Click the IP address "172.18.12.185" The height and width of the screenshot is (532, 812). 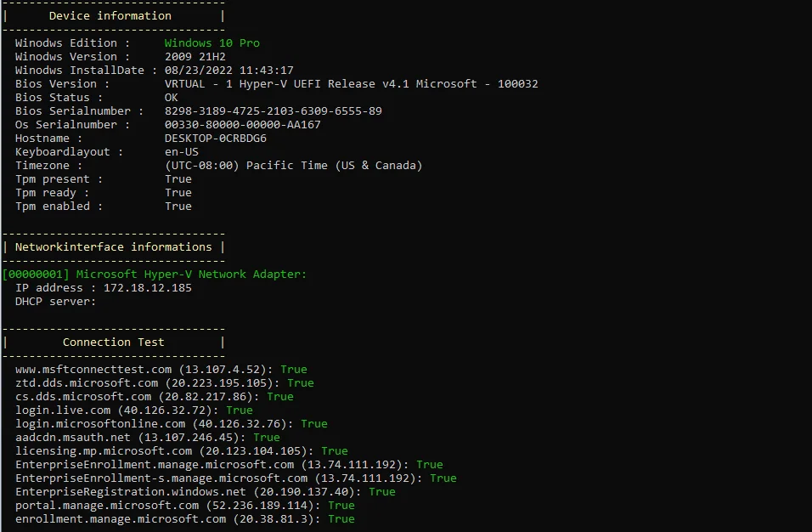(x=148, y=288)
